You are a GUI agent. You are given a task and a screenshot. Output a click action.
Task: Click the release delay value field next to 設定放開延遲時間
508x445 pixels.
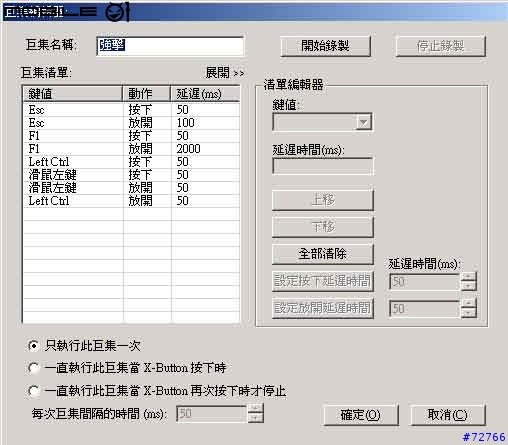coord(425,309)
